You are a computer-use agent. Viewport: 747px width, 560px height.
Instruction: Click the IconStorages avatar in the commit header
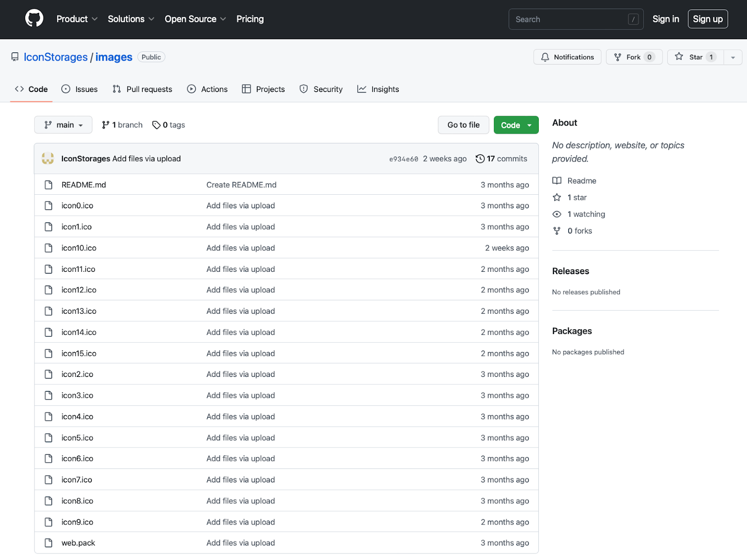click(x=48, y=158)
